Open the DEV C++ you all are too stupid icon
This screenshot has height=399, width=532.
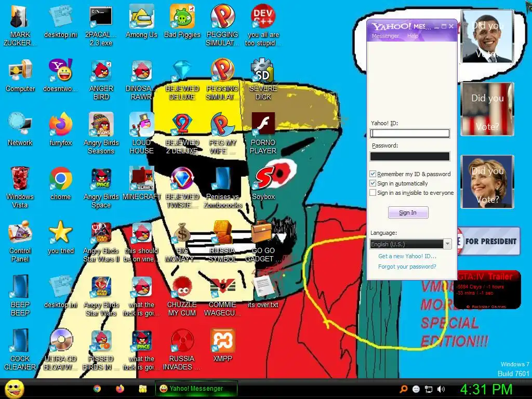point(263,25)
